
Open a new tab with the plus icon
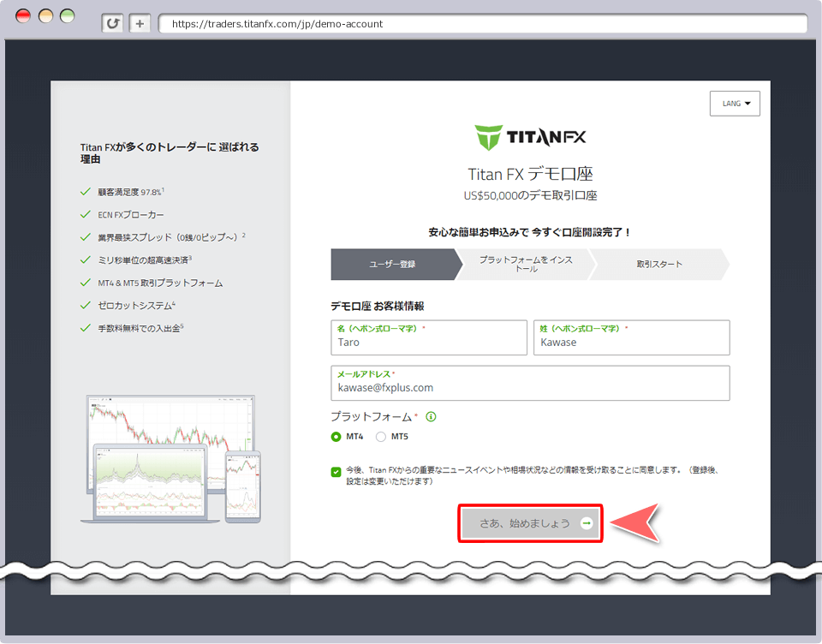139,23
